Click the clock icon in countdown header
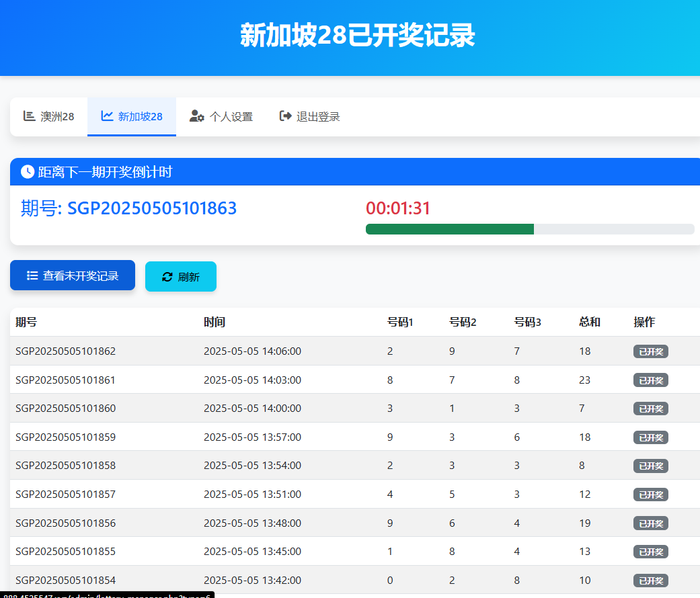Viewport: 700px width, 598px height. (x=28, y=172)
